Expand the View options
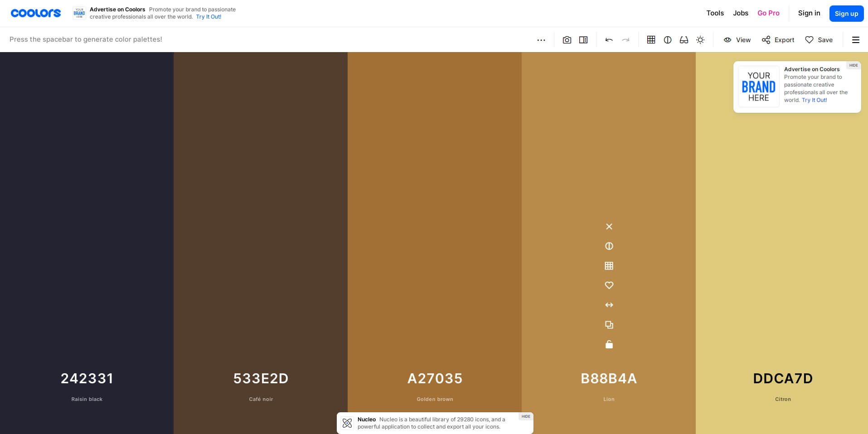This screenshot has width=868, height=434. [x=737, y=40]
